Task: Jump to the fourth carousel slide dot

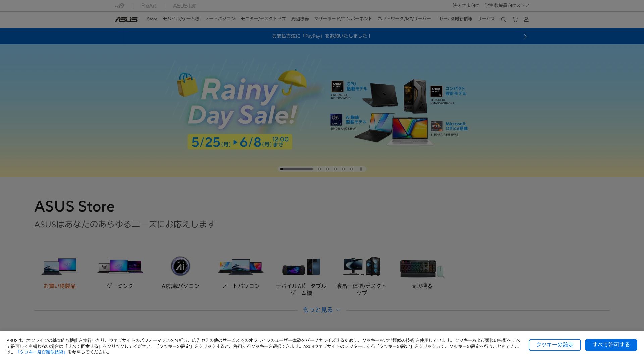Action: click(335, 169)
